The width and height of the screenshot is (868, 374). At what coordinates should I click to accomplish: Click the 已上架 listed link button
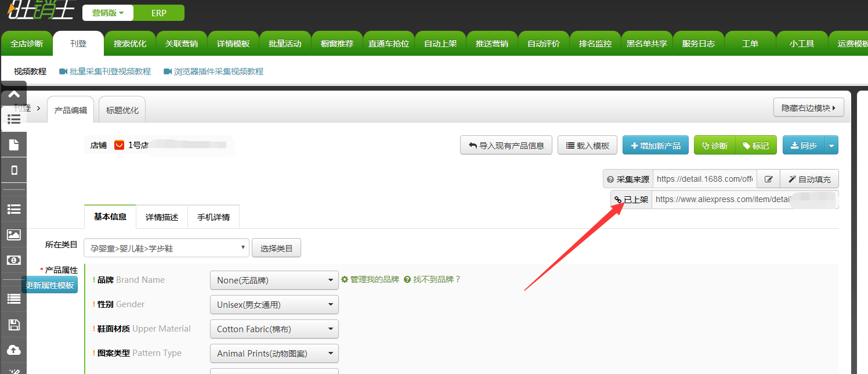click(x=631, y=199)
